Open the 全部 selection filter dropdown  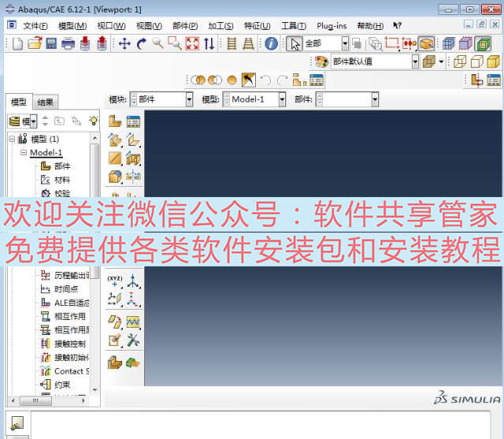tap(345, 43)
